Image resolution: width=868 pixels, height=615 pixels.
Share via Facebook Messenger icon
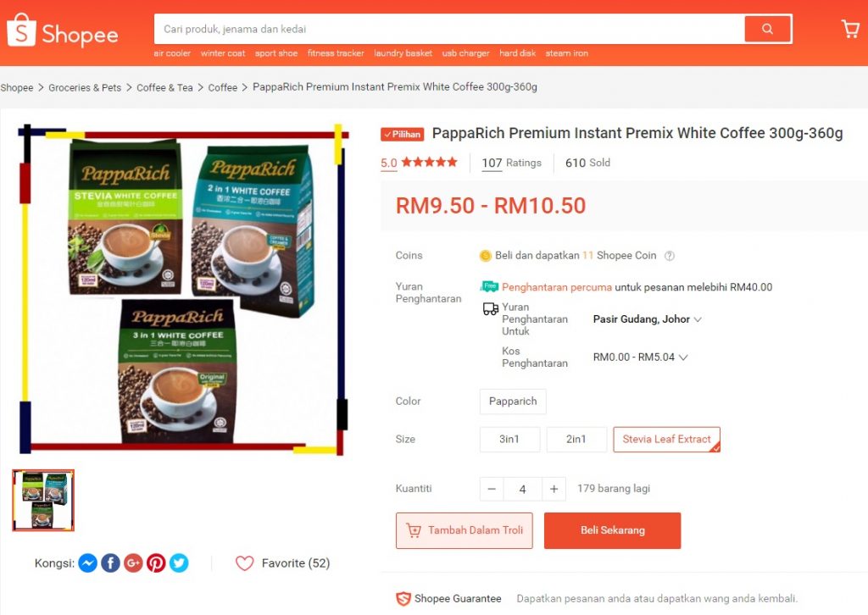pyautogui.click(x=87, y=563)
